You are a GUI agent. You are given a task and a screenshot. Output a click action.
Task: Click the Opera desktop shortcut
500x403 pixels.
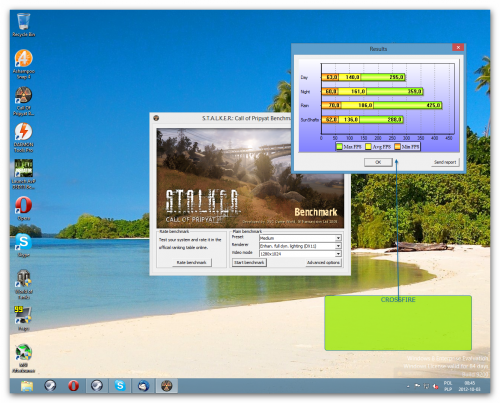(23, 208)
